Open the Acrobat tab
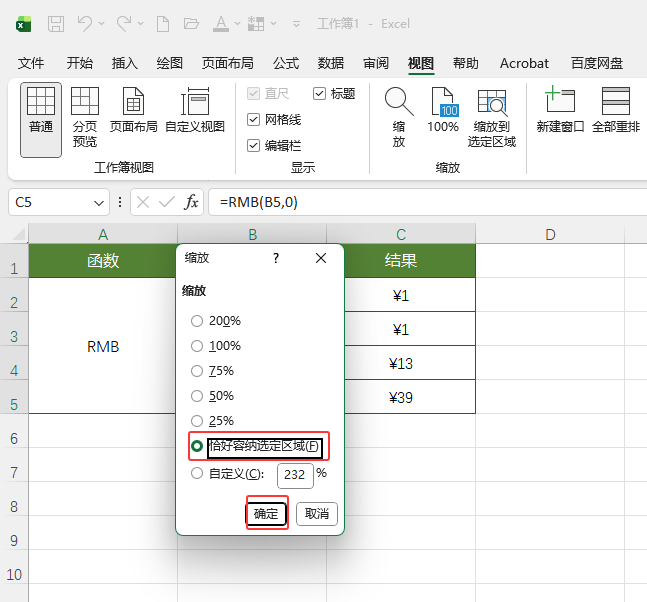 [524, 63]
